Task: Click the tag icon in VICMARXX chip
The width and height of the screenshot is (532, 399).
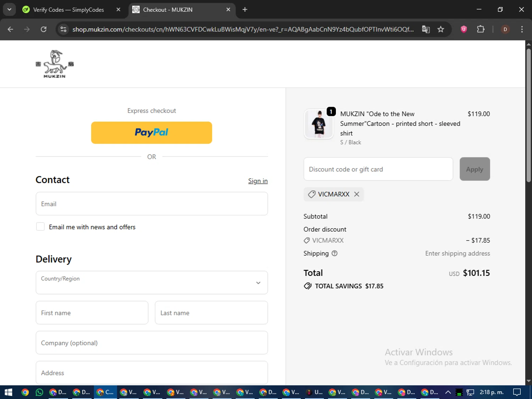Action: [x=312, y=194]
